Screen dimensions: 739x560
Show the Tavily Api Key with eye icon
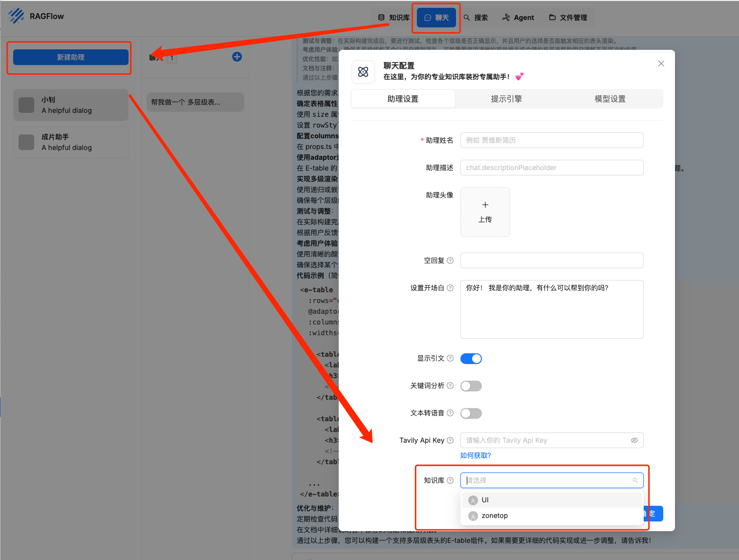point(634,440)
